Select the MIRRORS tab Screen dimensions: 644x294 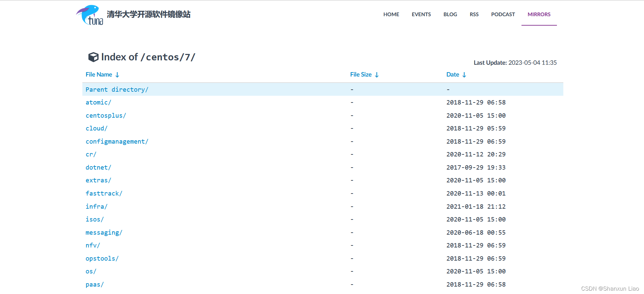coord(539,14)
